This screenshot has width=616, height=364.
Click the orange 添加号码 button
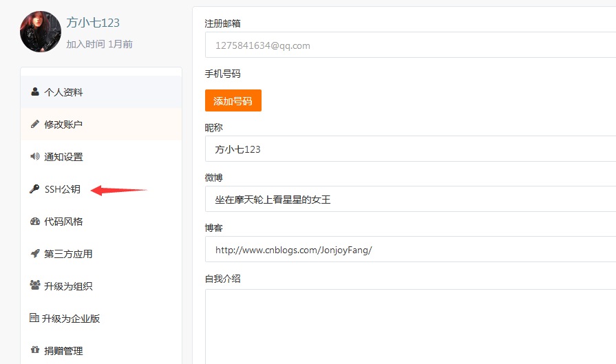pyautogui.click(x=233, y=100)
